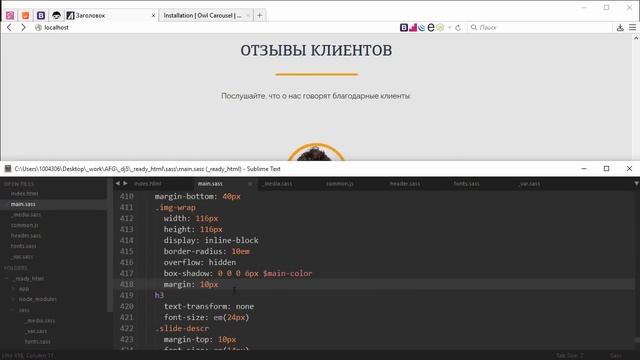Open the black mask pinned tab
This screenshot has height=360, width=640.
[56, 16]
